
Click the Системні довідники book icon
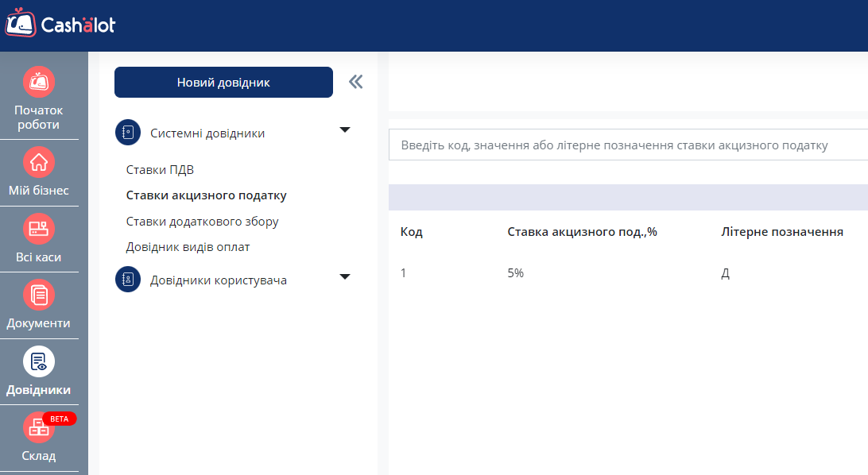(x=128, y=133)
